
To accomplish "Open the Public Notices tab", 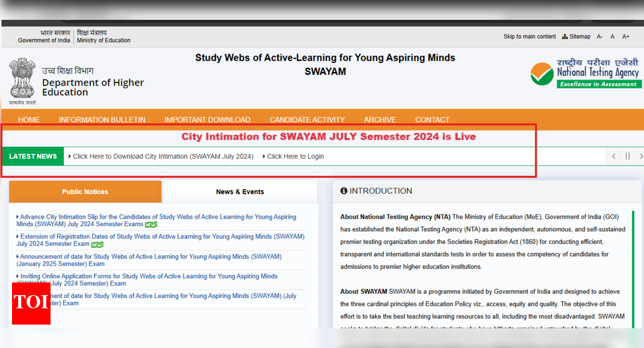I will 85,191.
